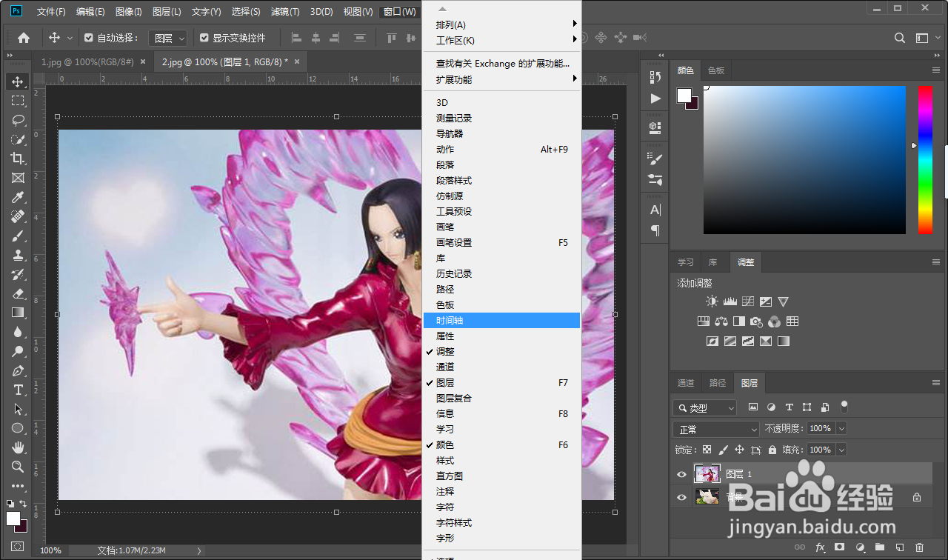Select the Rectangular Marquee tool
The width and height of the screenshot is (948, 560).
(x=18, y=100)
